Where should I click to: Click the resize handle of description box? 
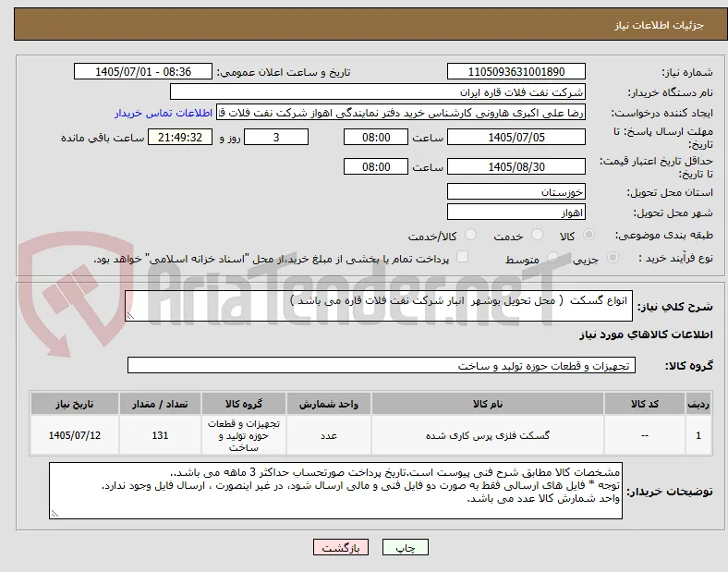[130, 316]
